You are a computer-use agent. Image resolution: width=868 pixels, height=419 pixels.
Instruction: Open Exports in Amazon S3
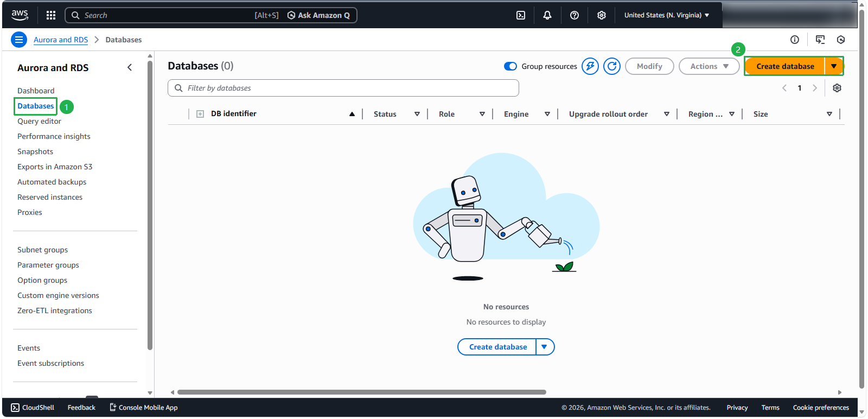tap(55, 167)
